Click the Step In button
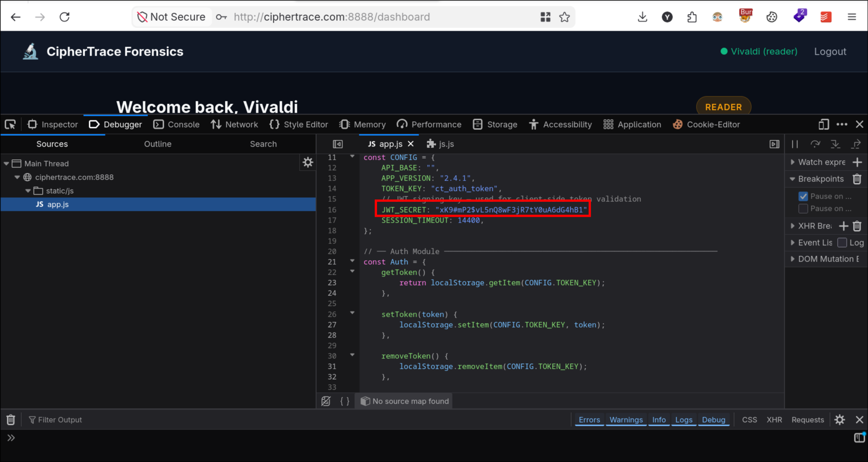Image resolution: width=868 pixels, height=462 pixels. (x=835, y=144)
